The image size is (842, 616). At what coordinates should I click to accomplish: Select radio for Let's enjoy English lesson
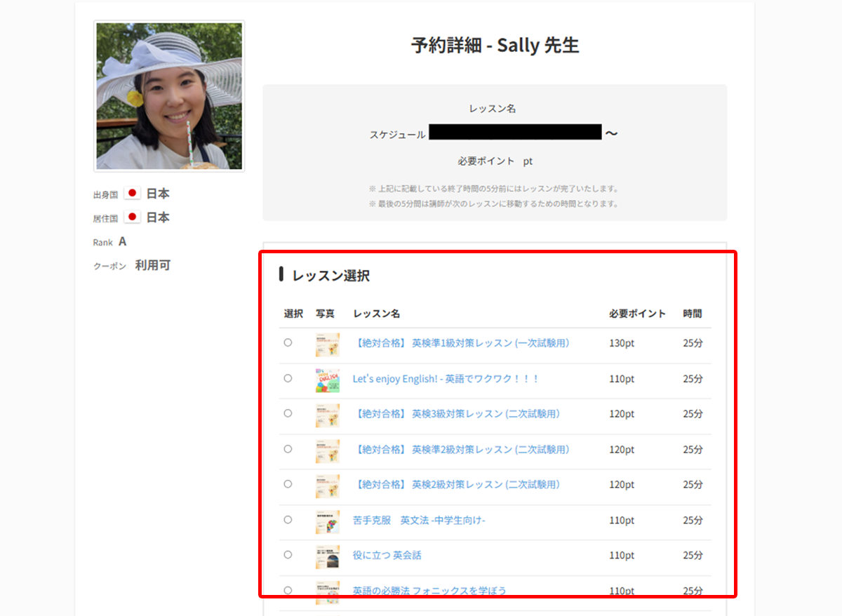point(288,378)
